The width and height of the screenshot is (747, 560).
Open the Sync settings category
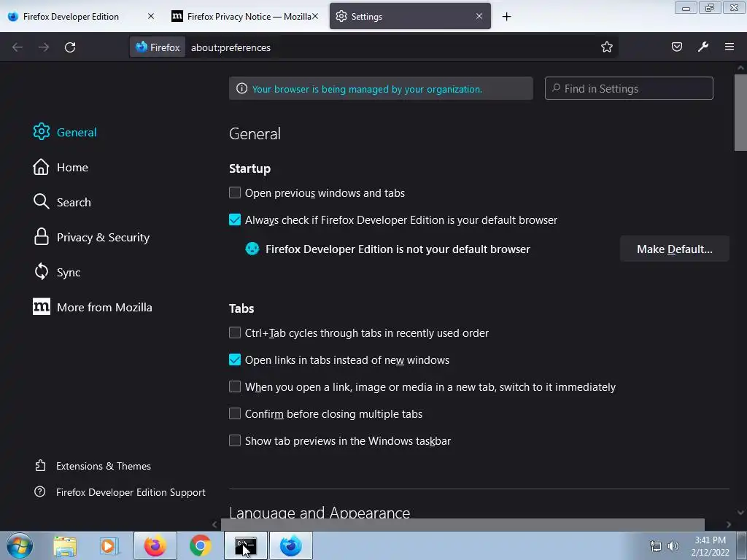point(69,272)
